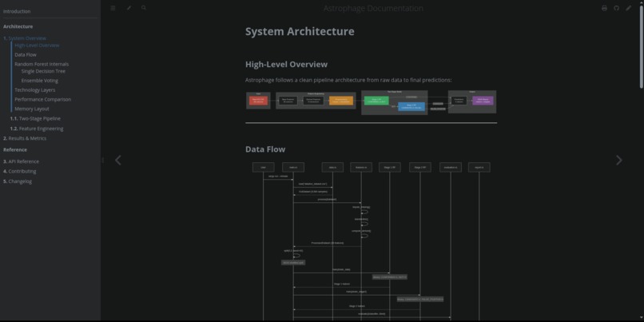This screenshot has height=322, width=644.
Task: Click the pipeline architecture overview diagram
Action: [371, 102]
